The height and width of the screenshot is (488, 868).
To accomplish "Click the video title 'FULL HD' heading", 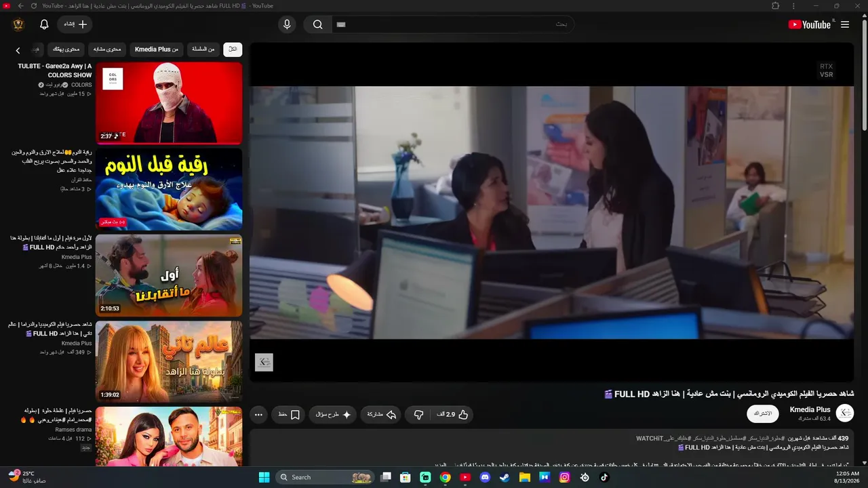I will (729, 394).
